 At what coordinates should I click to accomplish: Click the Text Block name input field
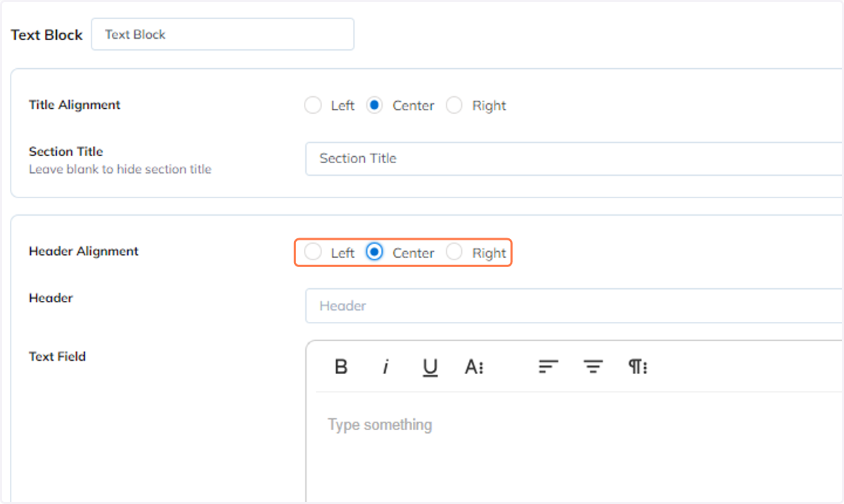pyautogui.click(x=222, y=34)
